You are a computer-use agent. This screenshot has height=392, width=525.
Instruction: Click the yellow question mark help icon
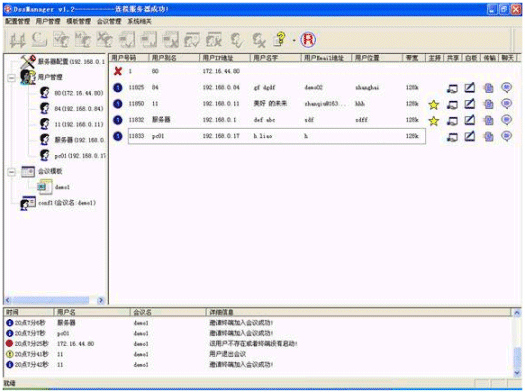[280, 39]
